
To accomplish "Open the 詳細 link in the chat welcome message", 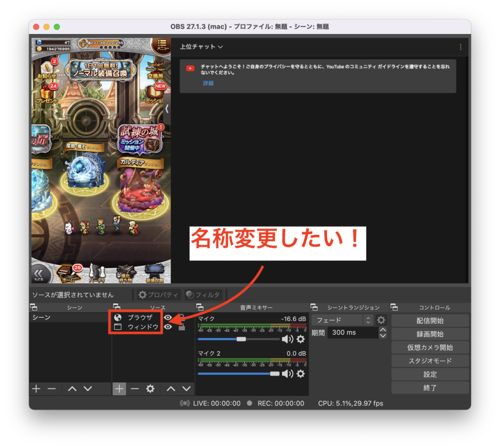I will tap(208, 83).
